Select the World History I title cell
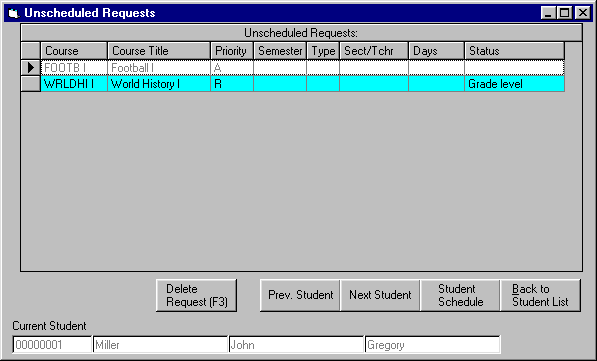The image size is (597, 361). [x=159, y=84]
